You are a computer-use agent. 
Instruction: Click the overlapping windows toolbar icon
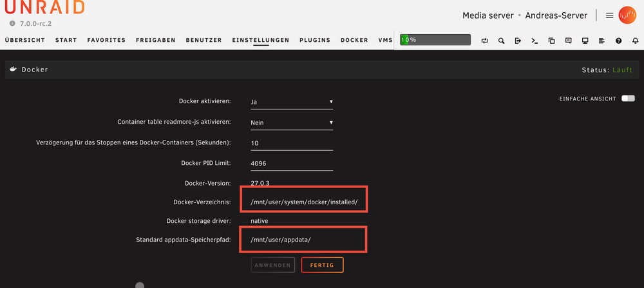tap(552, 40)
